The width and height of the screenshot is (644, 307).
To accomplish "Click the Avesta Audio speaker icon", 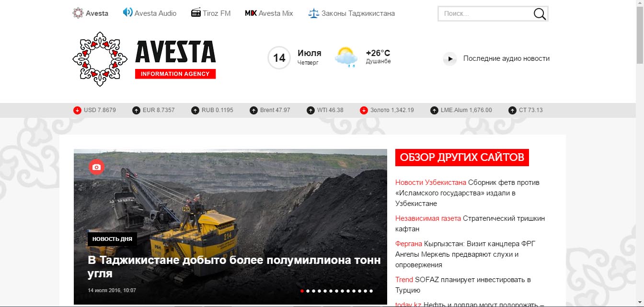I will click(127, 12).
